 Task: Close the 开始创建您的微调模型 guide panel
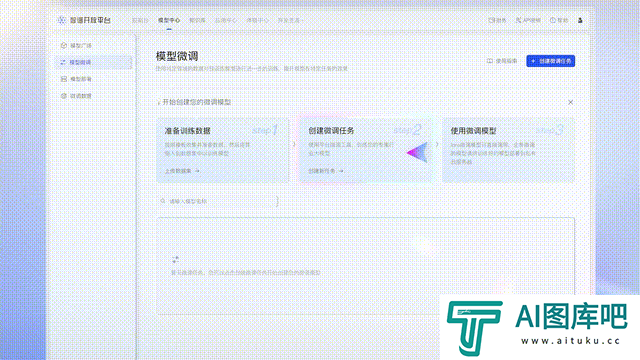571,102
